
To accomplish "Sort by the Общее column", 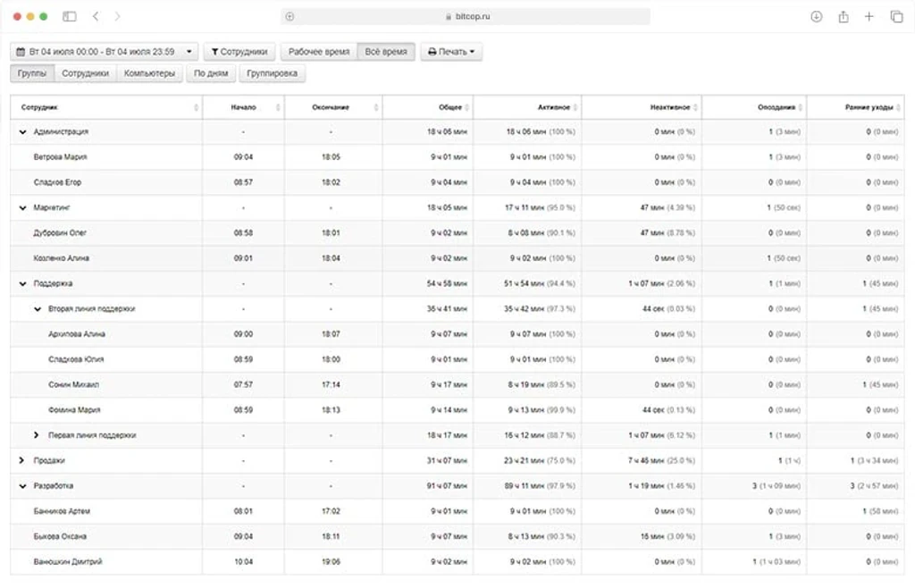I will (x=428, y=107).
